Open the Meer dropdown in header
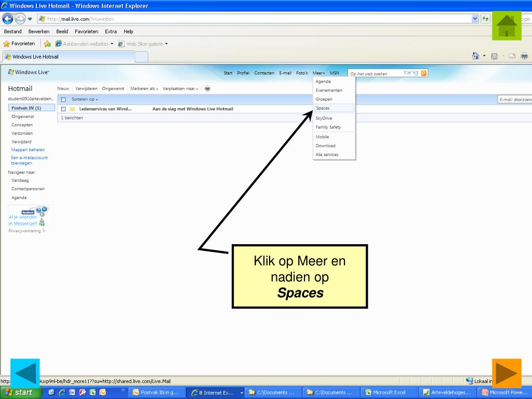532x399 pixels. tap(318, 73)
